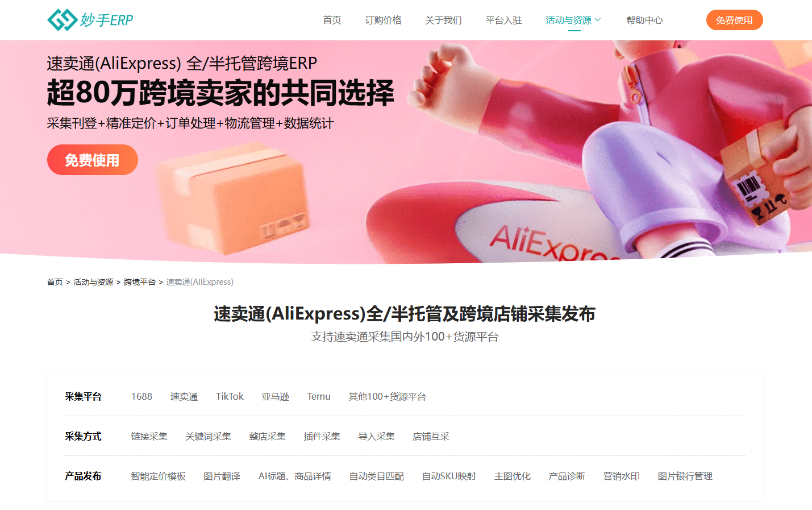Open the 首页 navigation menu item
The width and height of the screenshot is (812, 510).
(x=332, y=20)
